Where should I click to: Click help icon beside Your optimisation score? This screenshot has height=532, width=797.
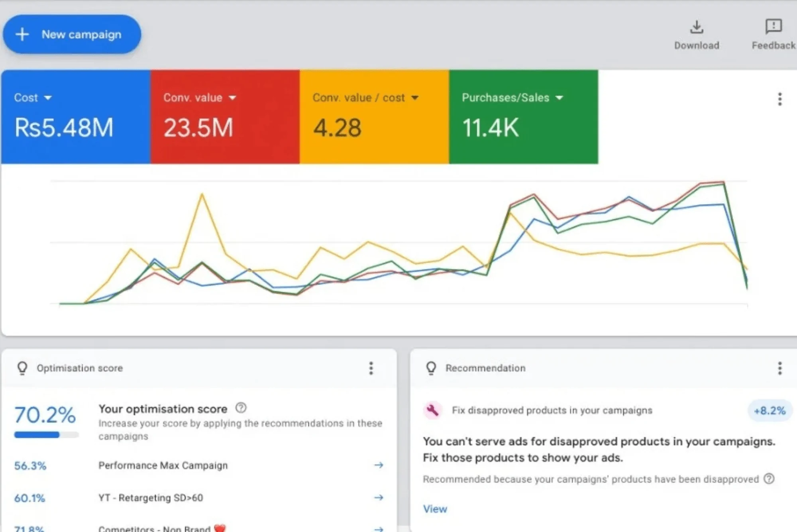pyautogui.click(x=241, y=408)
